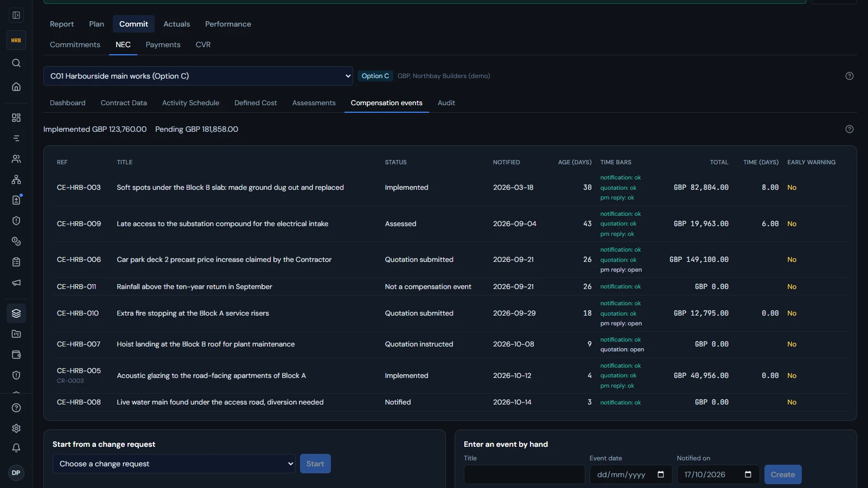
Task: Open the org hierarchy icon in sidebar
Action: tap(16, 179)
